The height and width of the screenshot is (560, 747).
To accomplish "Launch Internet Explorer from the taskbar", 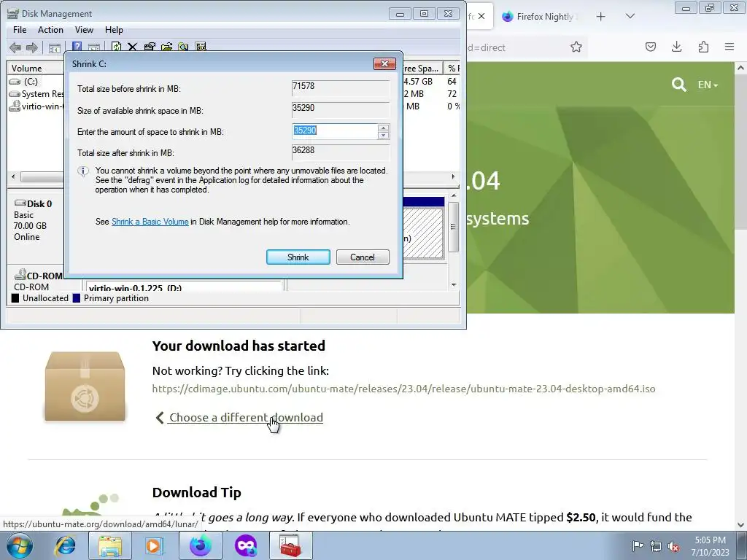I will tap(65, 545).
